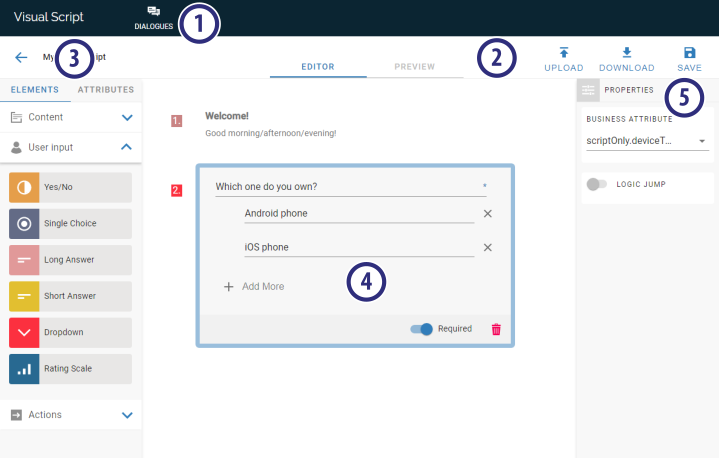Viewport: 719px width, 458px height.
Task: Remove the Android phone option
Action: [488, 214]
